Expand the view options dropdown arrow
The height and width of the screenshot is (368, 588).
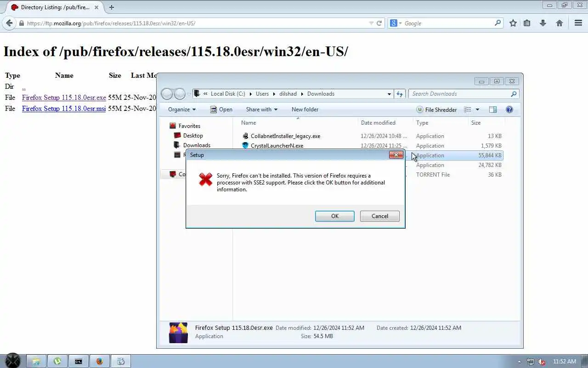(x=477, y=109)
